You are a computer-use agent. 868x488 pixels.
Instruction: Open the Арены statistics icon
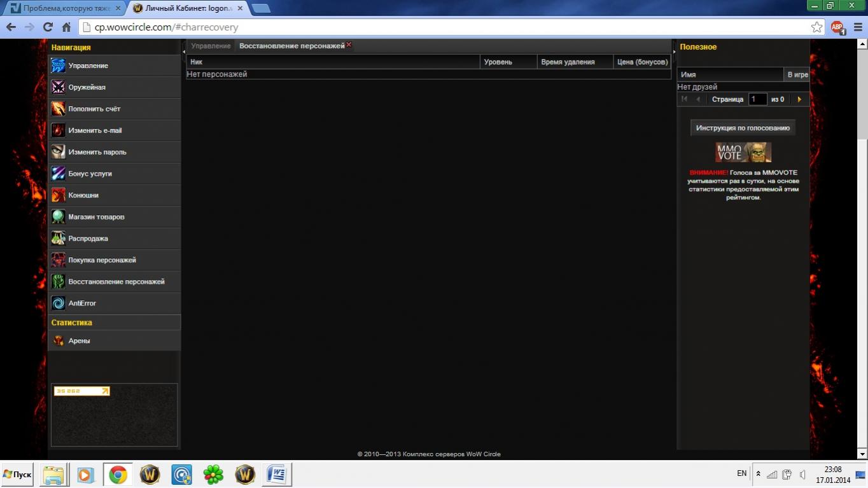[x=59, y=341]
